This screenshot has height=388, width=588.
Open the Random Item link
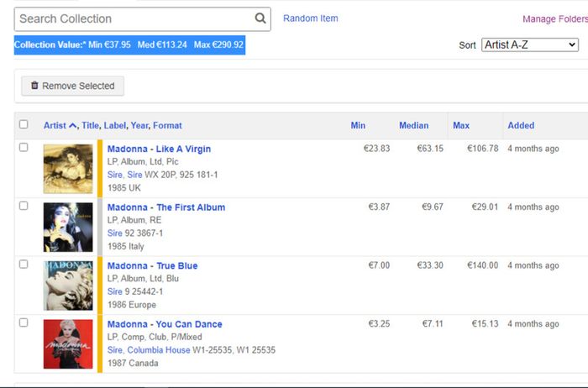311,18
